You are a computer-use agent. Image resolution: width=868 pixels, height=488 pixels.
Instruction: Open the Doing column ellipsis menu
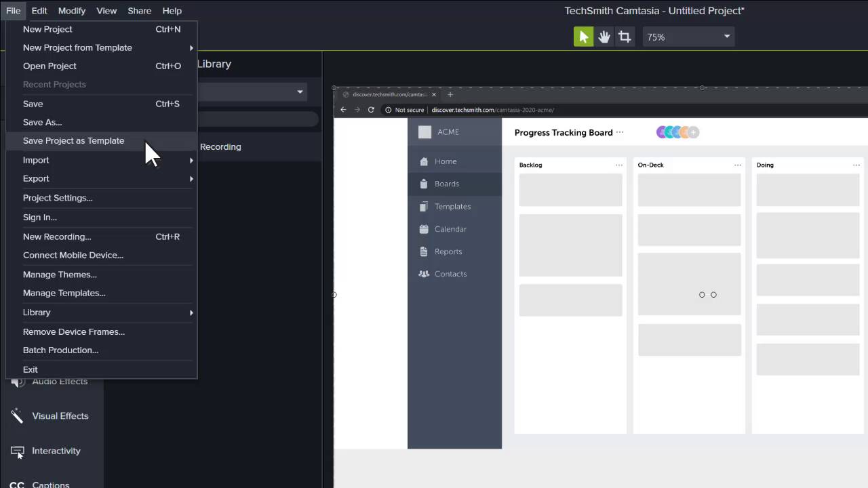click(x=856, y=165)
